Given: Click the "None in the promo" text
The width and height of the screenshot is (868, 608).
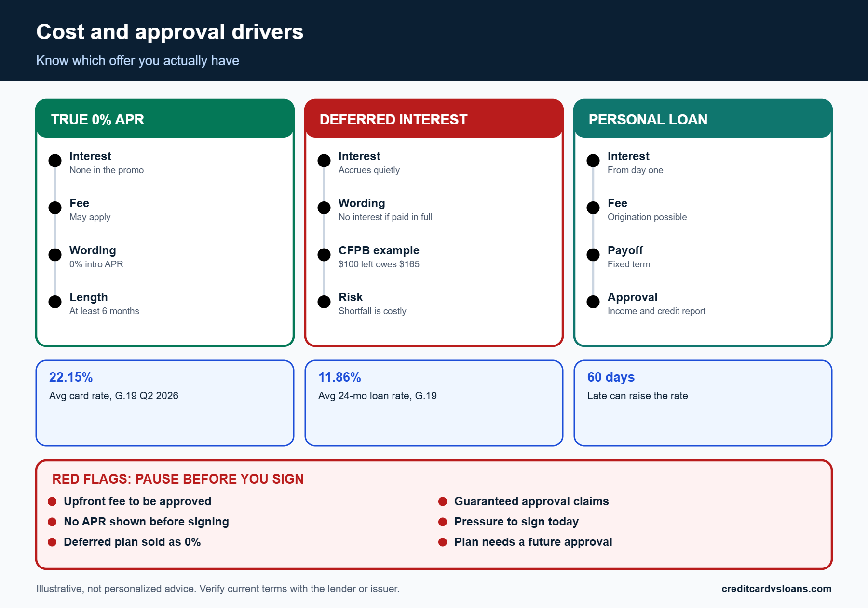Looking at the screenshot, I should point(107,170).
